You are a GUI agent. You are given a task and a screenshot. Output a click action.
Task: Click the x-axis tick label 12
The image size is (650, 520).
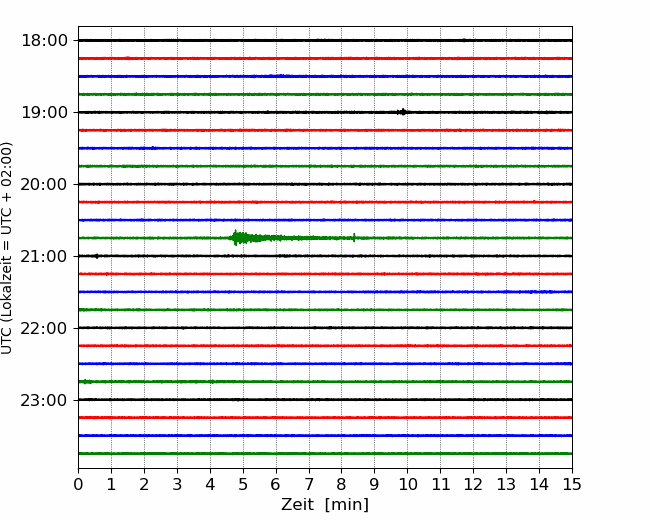coord(473,484)
